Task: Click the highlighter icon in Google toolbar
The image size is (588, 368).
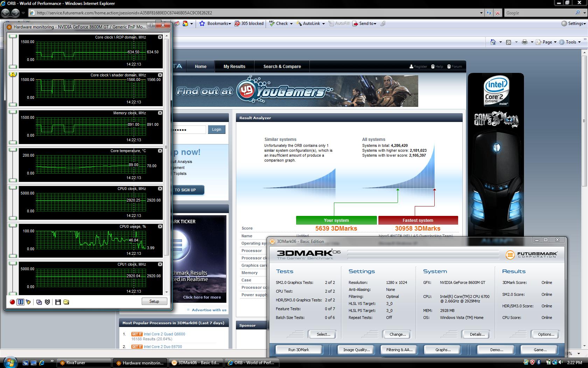Action: pyautogui.click(x=383, y=23)
